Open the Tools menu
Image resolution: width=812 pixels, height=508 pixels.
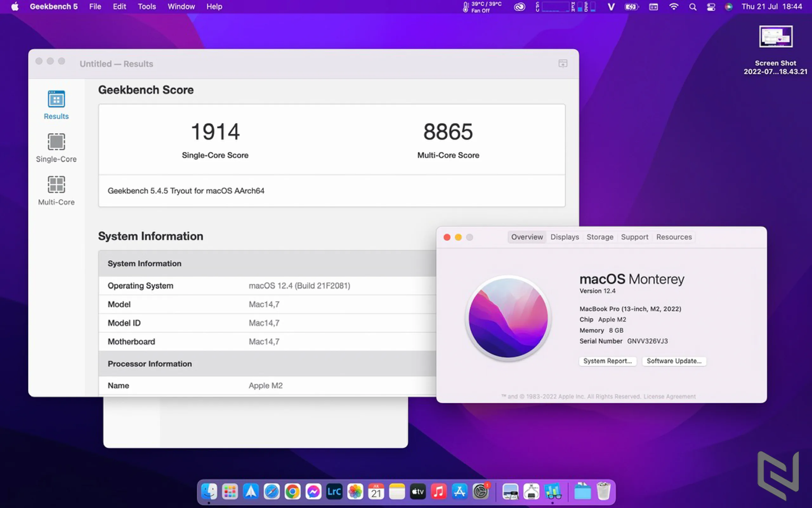[x=147, y=6]
